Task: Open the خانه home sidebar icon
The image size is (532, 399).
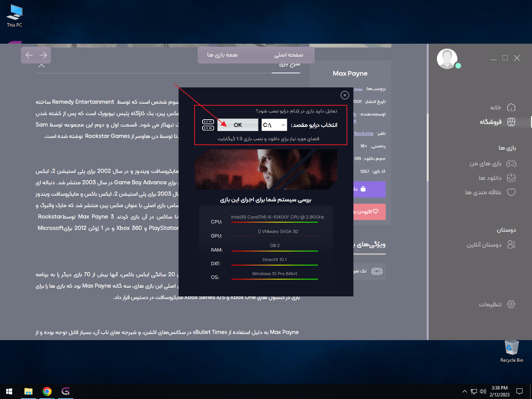Action: [x=511, y=108]
